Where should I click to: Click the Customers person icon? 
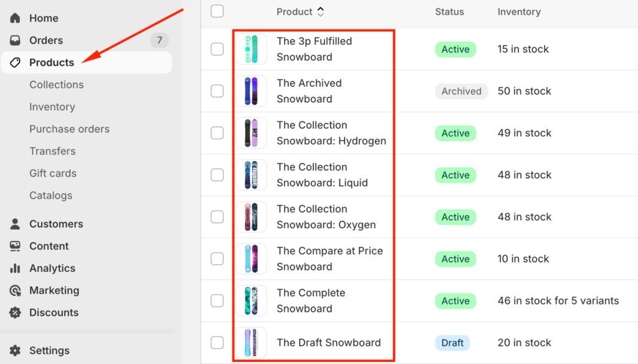click(x=16, y=224)
